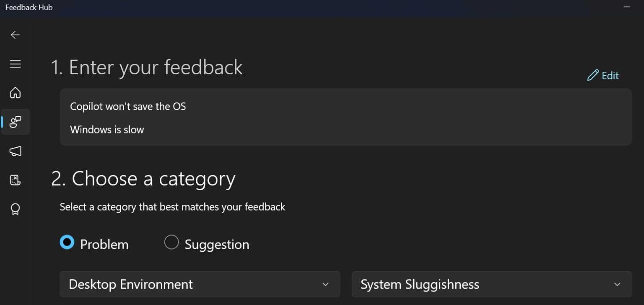
Task: Choose Suggestion as feedback category
Action: (171, 242)
